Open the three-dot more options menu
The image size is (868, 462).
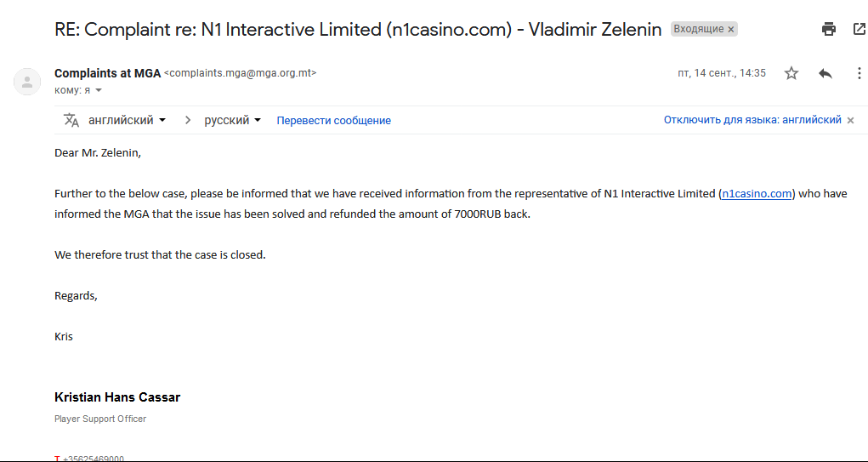(x=859, y=73)
